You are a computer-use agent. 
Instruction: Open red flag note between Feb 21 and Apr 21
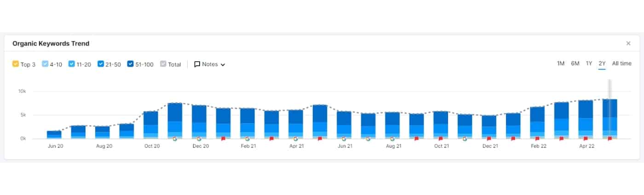coord(271,138)
